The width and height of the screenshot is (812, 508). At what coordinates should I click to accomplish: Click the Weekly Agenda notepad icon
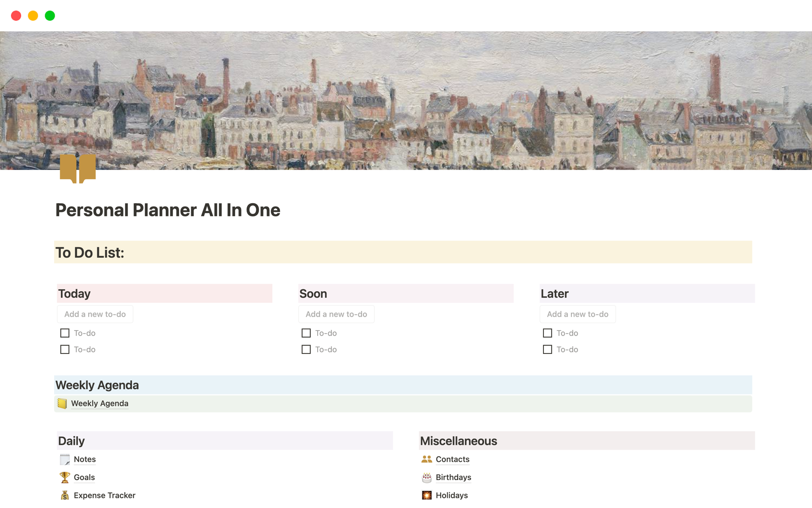pyautogui.click(x=62, y=403)
